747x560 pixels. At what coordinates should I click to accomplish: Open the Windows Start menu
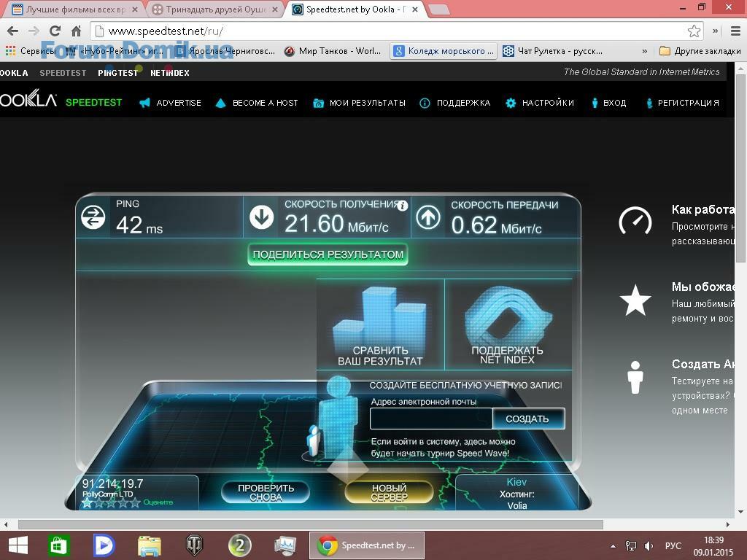[x=18, y=545]
